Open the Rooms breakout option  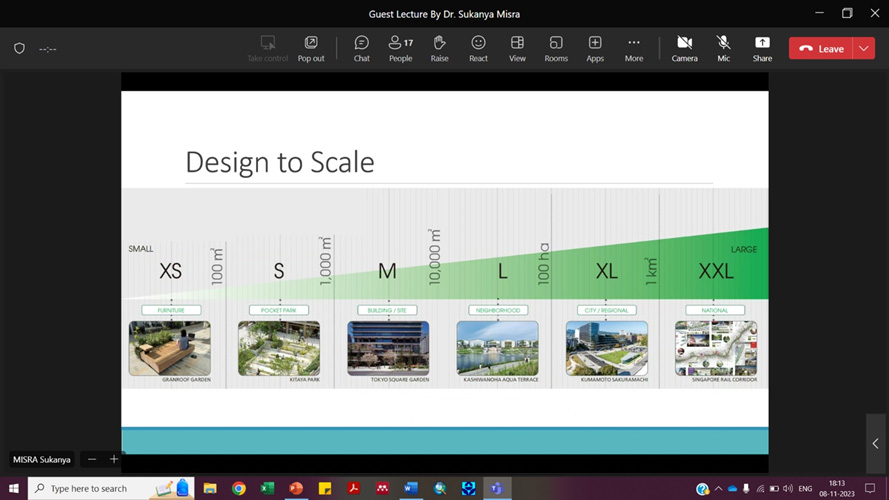[x=556, y=48]
